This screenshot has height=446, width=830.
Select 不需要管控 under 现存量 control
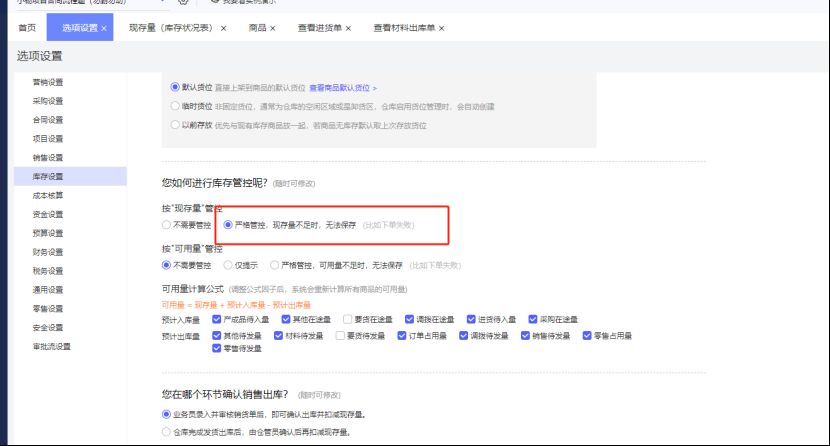tap(167, 225)
